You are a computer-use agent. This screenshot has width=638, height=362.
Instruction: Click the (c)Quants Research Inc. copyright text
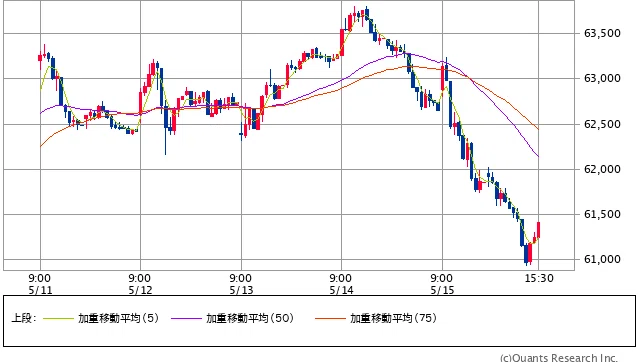[559, 358]
